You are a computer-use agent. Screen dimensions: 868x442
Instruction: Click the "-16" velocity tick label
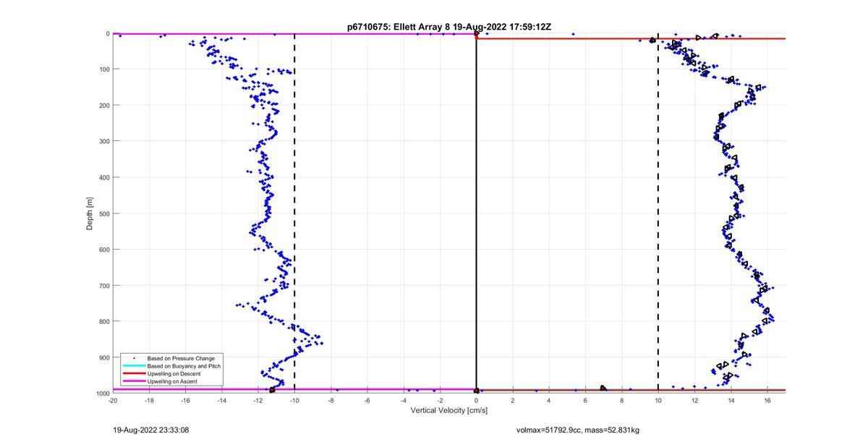185,400
